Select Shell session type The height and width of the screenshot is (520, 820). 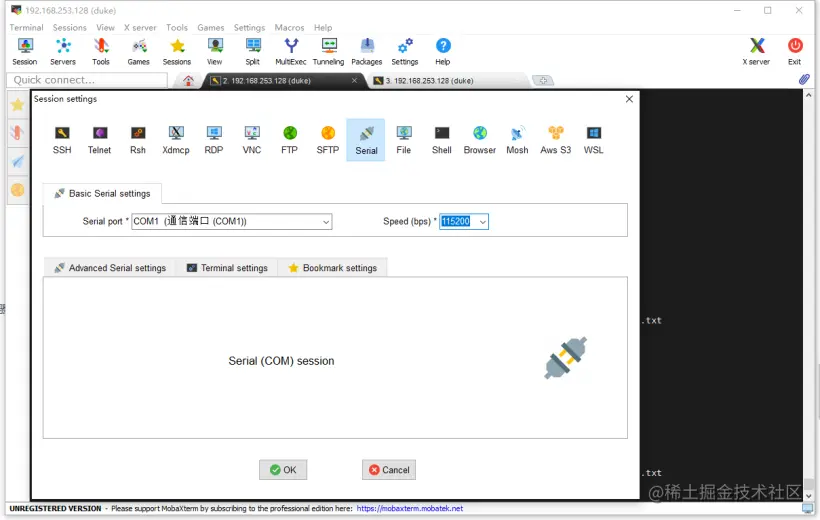pyautogui.click(x=442, y=140)
